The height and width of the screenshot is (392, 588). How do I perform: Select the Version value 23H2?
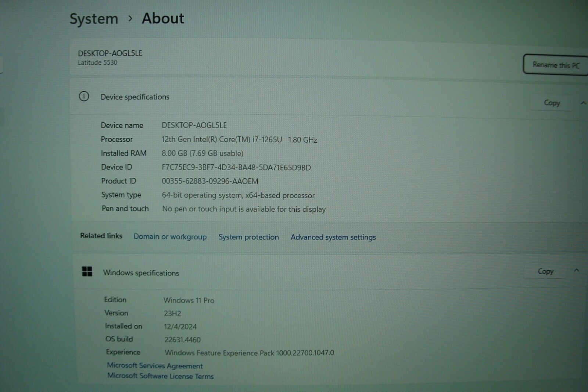tap(172, 313)
